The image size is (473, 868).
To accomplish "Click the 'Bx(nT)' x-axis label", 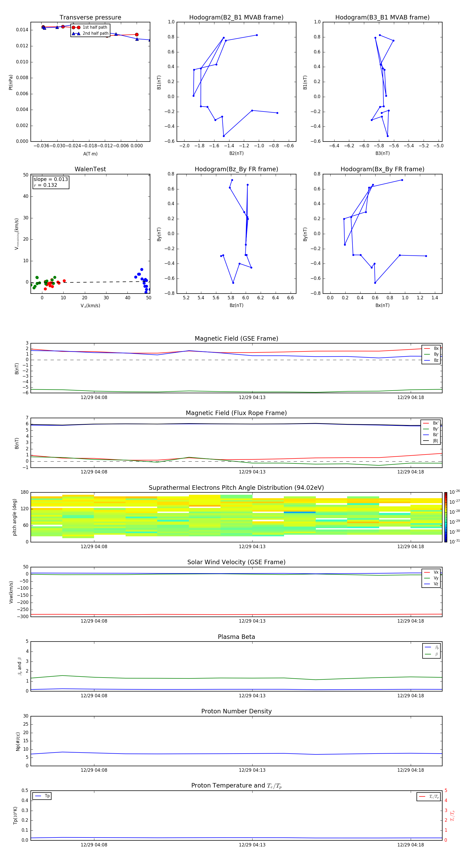I will [x=382, y=306].
